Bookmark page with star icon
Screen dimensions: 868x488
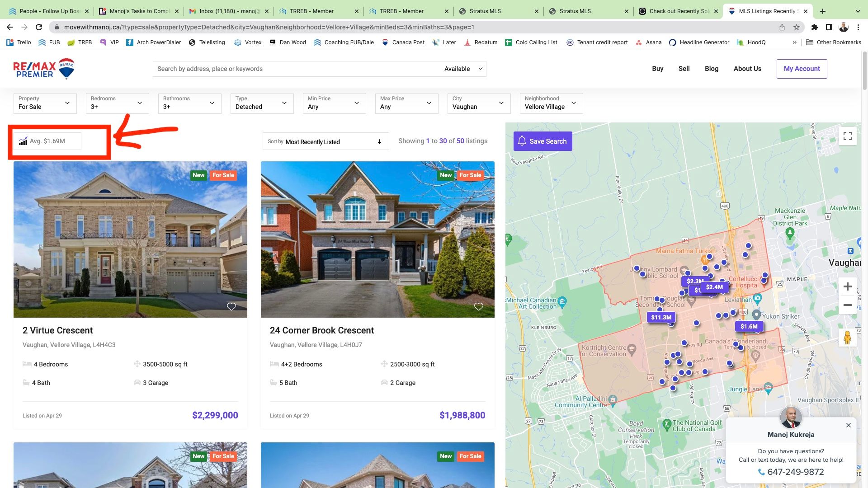pyautogui.click(x=797, y=27)
